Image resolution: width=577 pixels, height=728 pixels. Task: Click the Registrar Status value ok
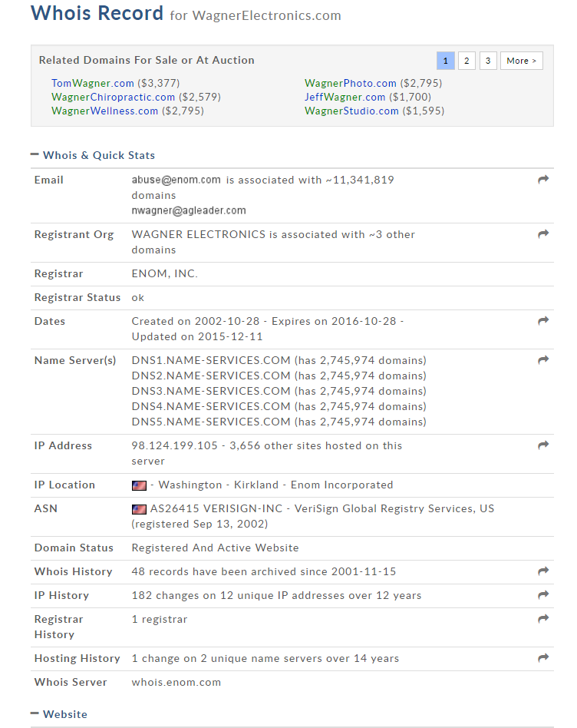tap(138, 298)
